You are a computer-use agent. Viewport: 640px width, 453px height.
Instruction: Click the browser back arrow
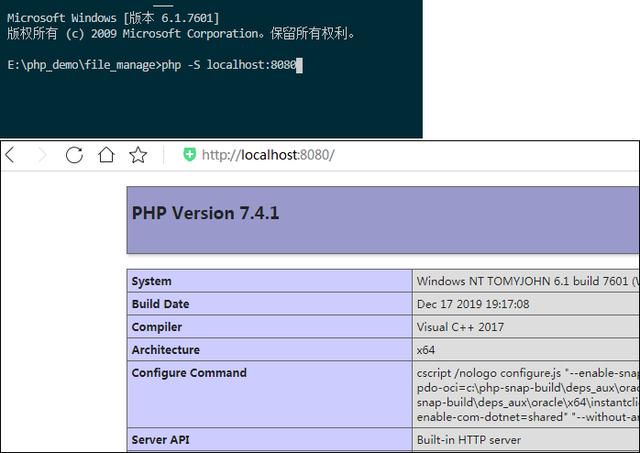(10, 155)
